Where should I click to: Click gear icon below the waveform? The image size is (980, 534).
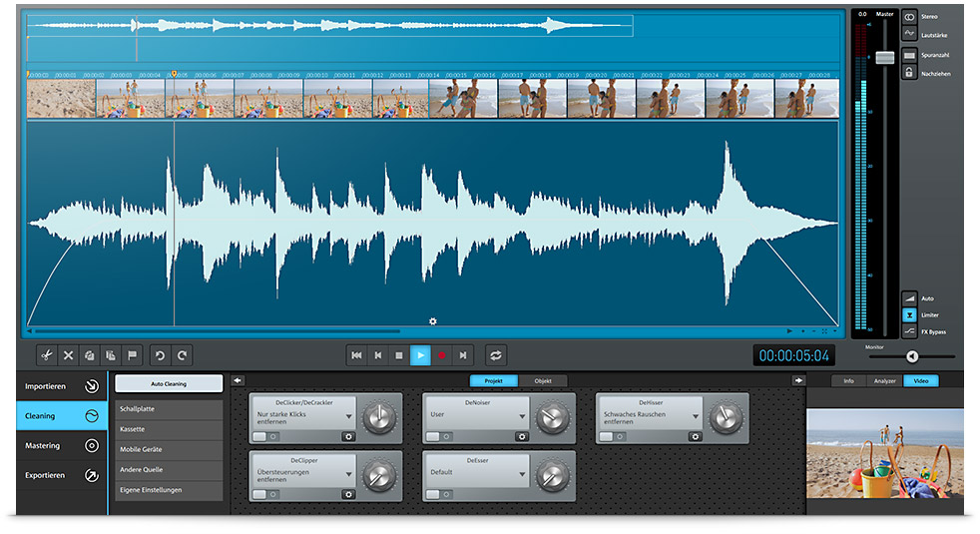pos(432,321)
